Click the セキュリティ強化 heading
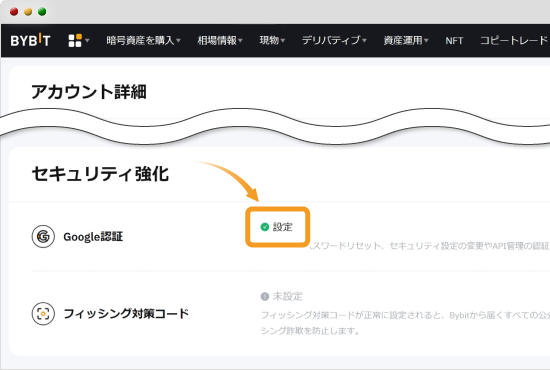Viewport: 550px width, 370px height. coord(100,174)
